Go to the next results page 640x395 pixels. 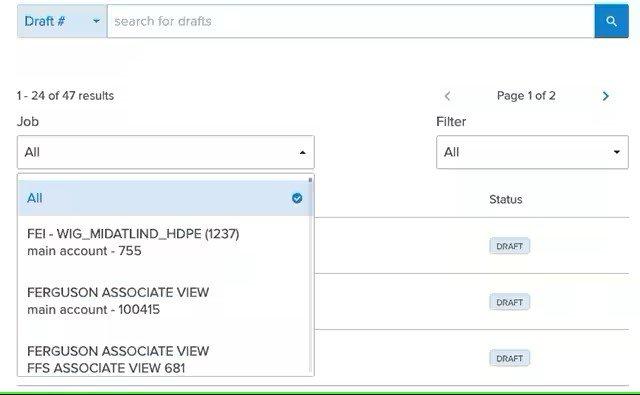point(606,96)
